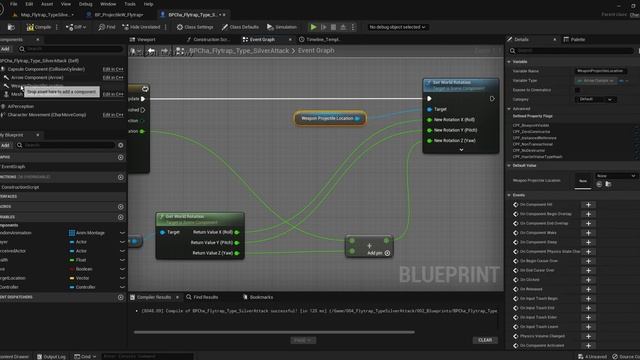Screen dimensions: 640x360
Task: Switch to the Palette tab
Action: [x=575, y=40]
